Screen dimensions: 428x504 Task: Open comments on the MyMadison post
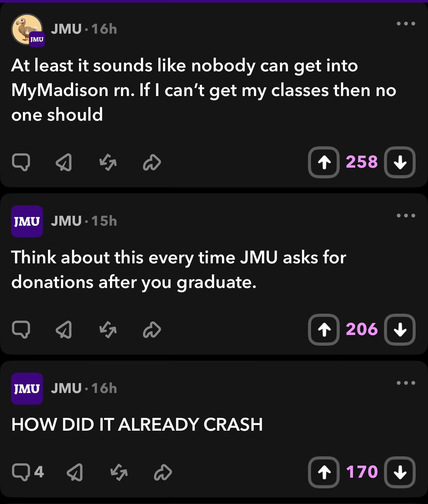21,162
